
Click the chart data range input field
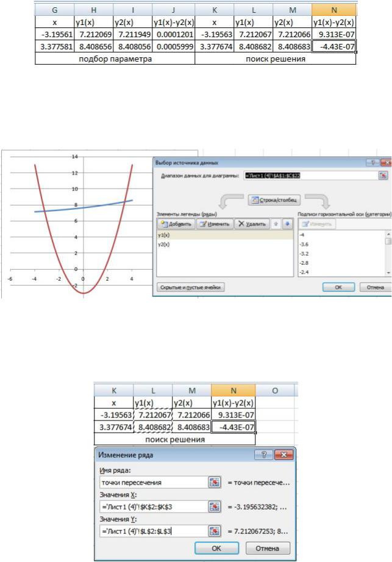(311, 176)
